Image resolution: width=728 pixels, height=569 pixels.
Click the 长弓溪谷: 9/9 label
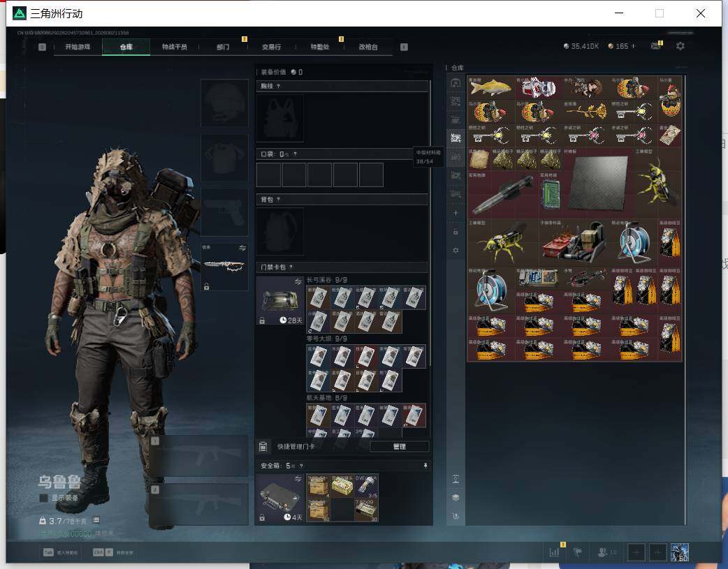click(x=327, y=280)
